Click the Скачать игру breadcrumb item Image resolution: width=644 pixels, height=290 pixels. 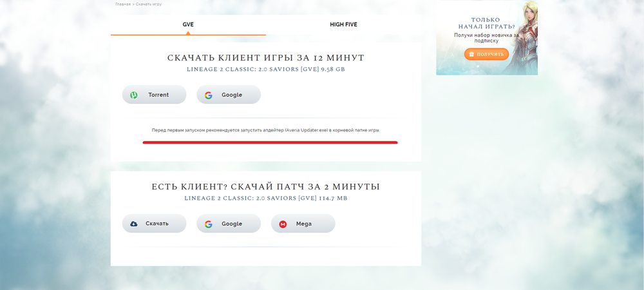pos(149,4)
